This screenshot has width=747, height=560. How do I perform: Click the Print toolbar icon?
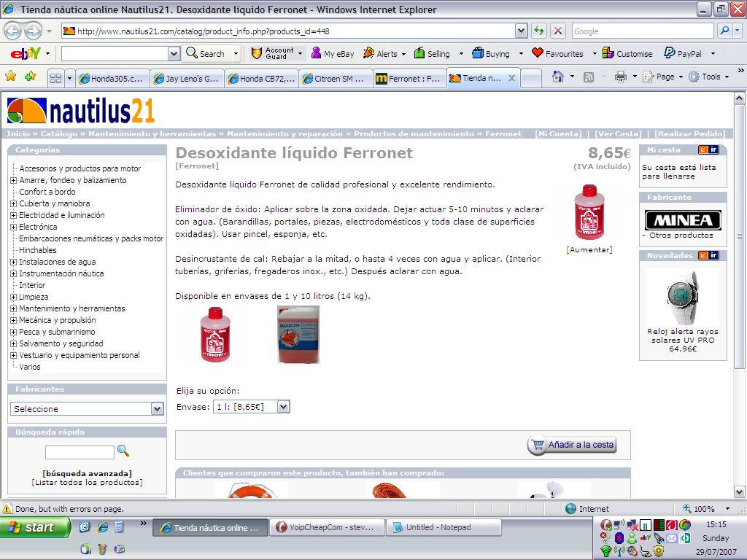[x=620, y=77]
